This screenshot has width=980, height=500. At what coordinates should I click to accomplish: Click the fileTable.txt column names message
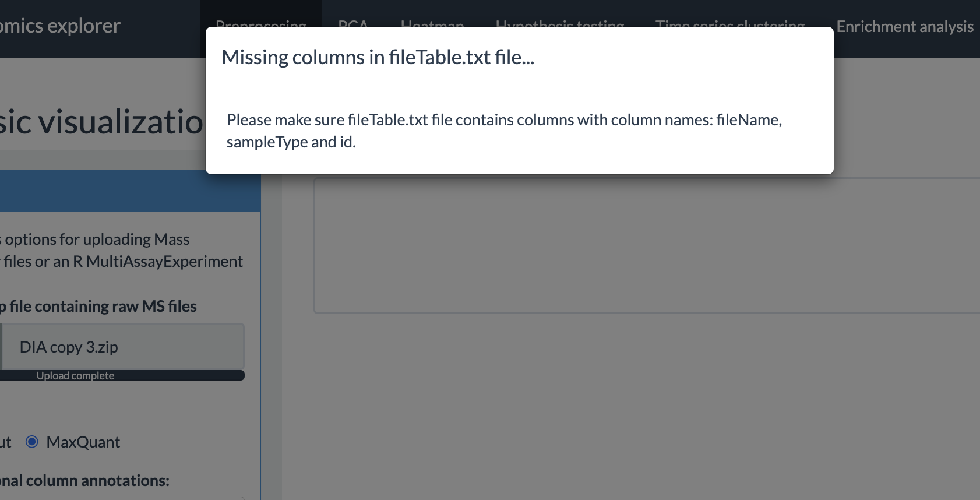coord(504,131)
